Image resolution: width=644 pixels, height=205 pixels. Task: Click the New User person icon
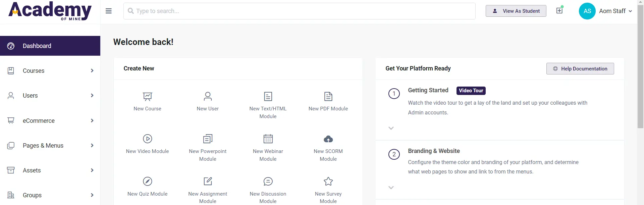point(208,97)
